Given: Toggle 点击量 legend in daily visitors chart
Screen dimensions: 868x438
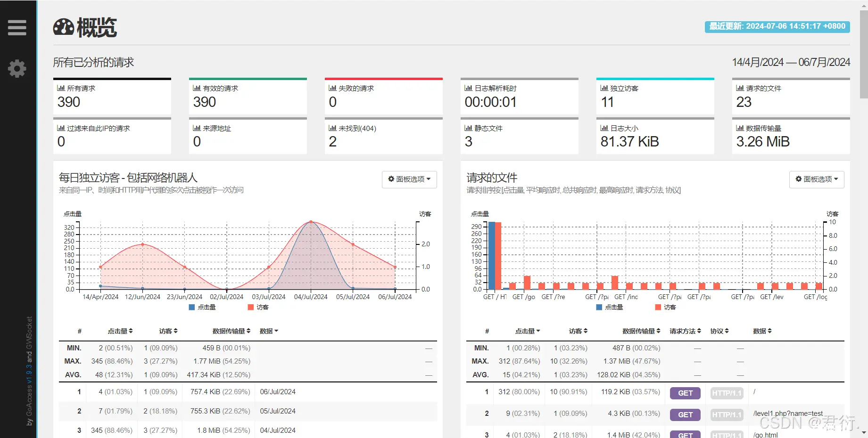Looking at the screenshot, I should click(202, 307).
